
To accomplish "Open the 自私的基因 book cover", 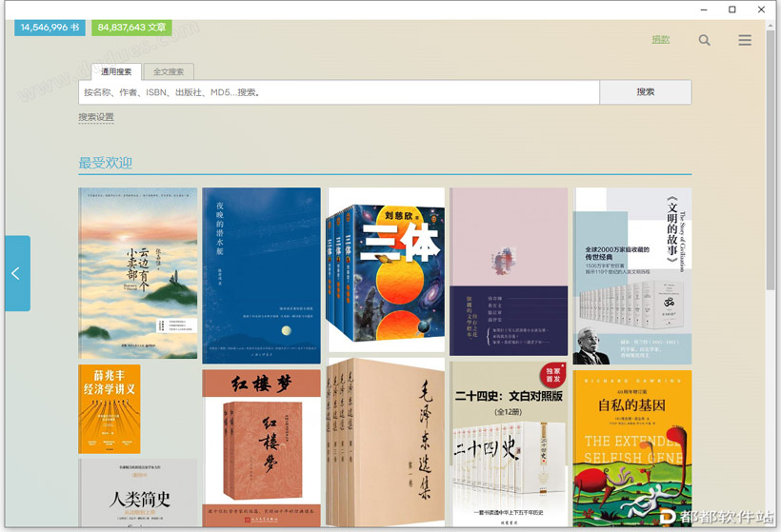I will pos(632,448).
